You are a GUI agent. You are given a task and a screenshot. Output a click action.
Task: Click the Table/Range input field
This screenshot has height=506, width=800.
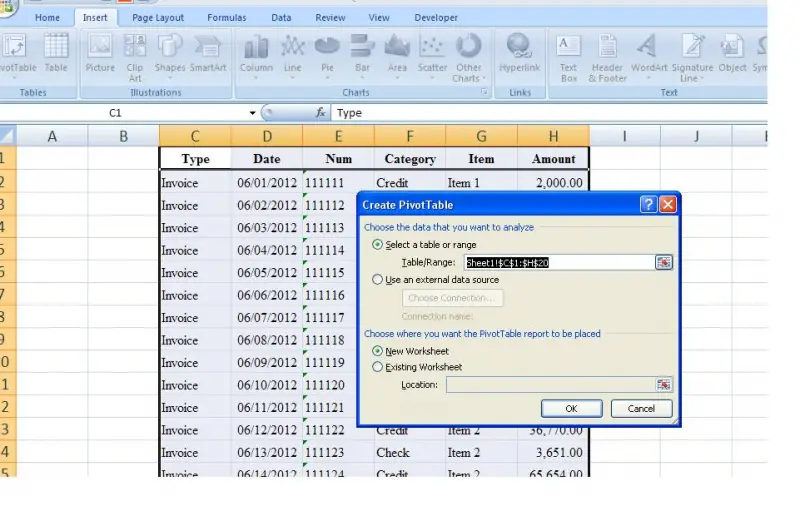point(559,262)
